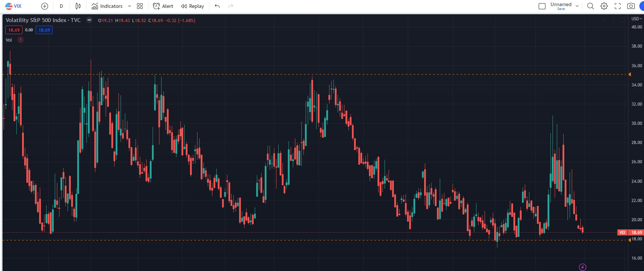Click the L18.52 low value in the legend
This screenshot has width=644, height=271.
click(x=139, y=21)
